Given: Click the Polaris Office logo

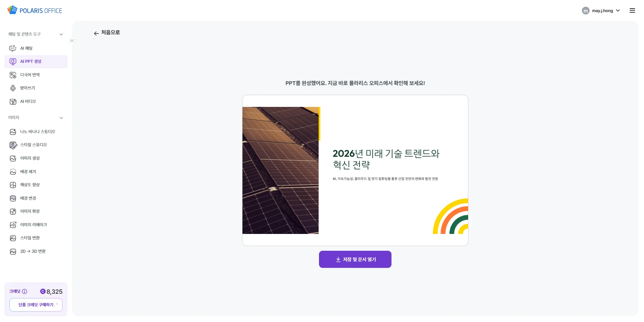Looking at the screenshot, I should (x=35, y=10).
